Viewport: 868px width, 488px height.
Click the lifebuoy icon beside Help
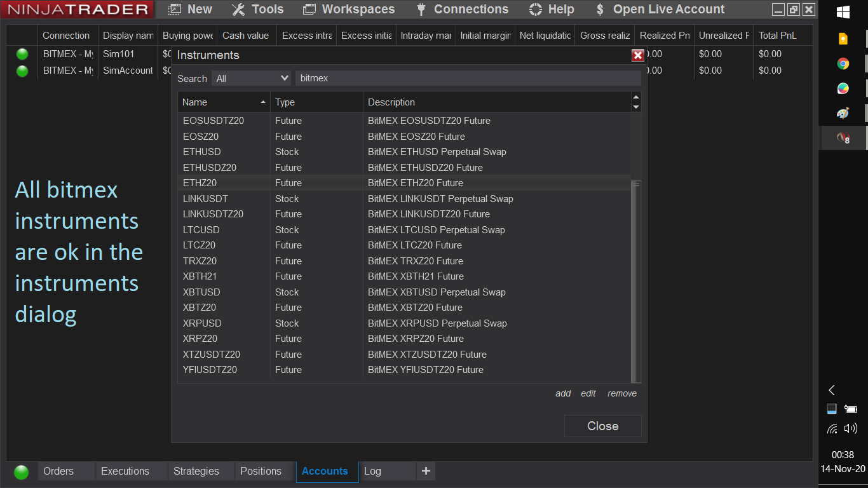[x=536, y=10]
